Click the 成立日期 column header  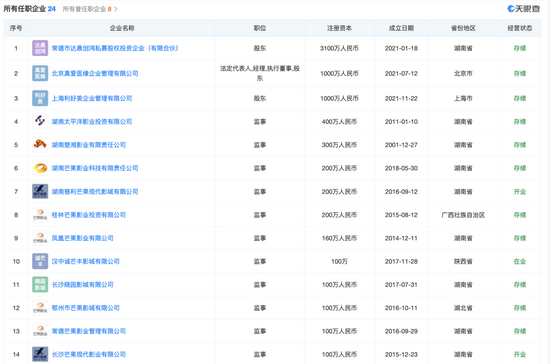pyautogui.click(x=401, y=28)
